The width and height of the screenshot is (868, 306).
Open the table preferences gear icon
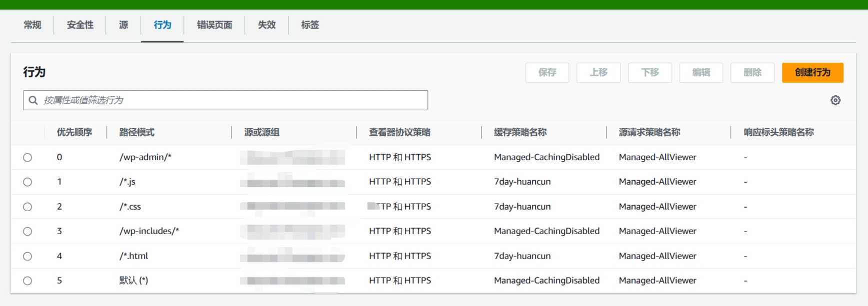click(835, 100)
